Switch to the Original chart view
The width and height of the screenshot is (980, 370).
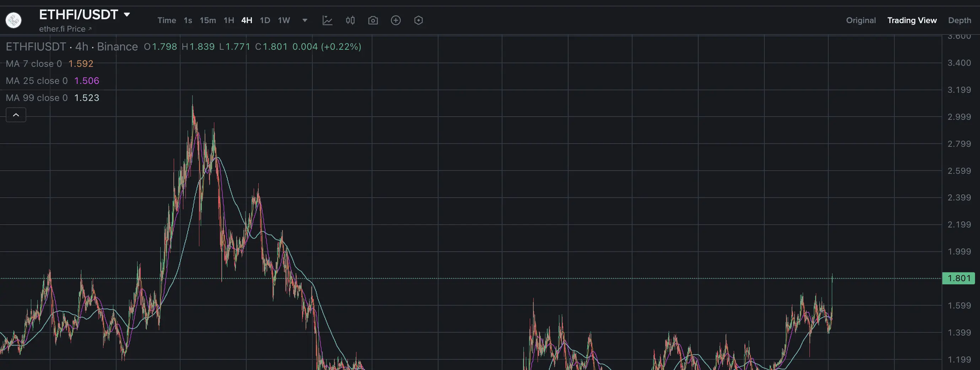click(861, 20)
